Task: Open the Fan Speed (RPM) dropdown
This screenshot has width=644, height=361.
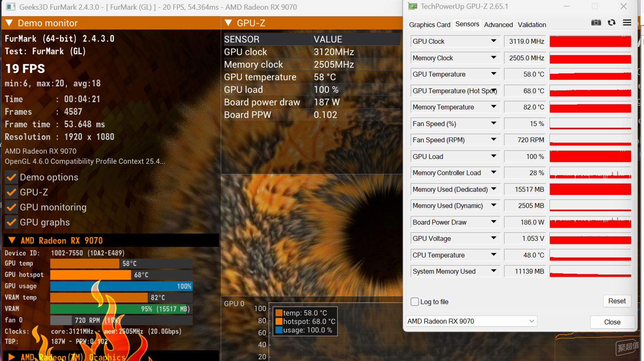Action: pos(493,140)
